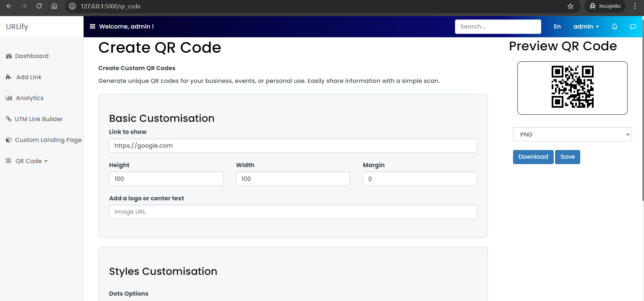
Task: Open Chrome three-dot menu
Action: (635, 6)
